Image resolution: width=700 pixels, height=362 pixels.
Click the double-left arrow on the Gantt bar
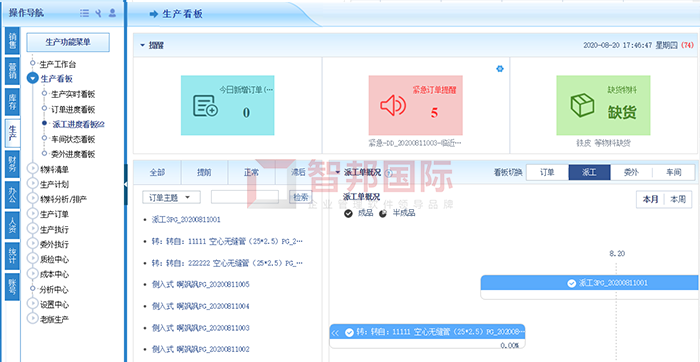[336, 333]
